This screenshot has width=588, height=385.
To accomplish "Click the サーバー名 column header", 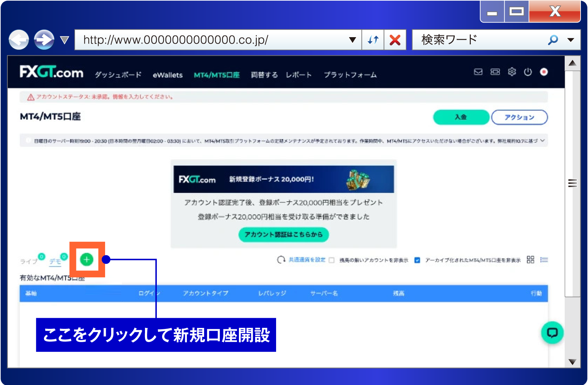I will point(324,293).
